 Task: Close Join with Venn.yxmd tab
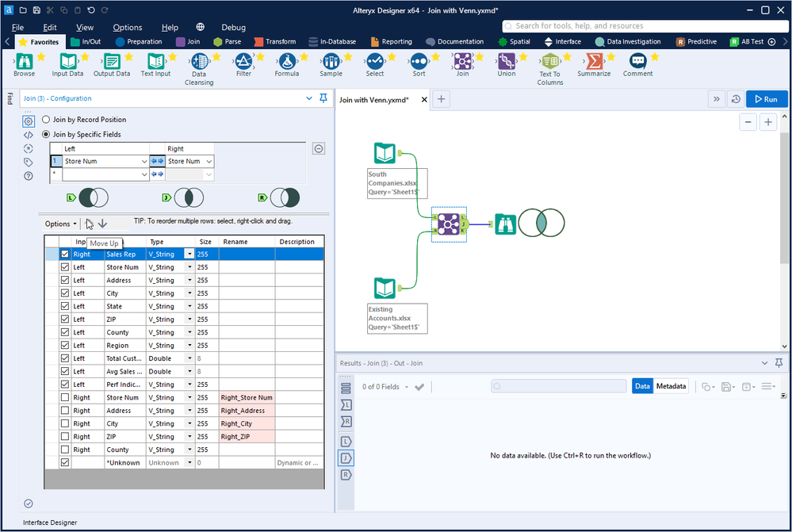(424, 100)
